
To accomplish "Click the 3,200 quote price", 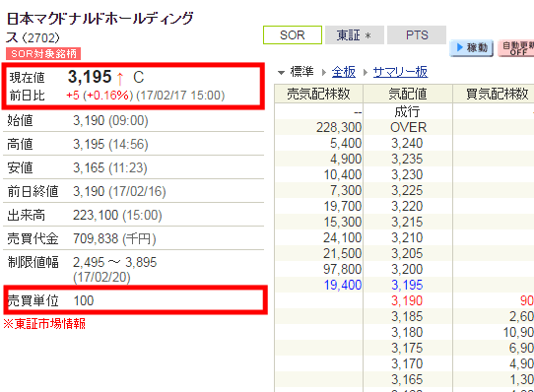I will click(x=407, y=269).
